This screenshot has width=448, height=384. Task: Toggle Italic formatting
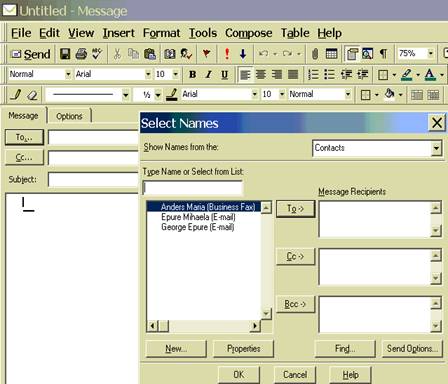[209, 74]
